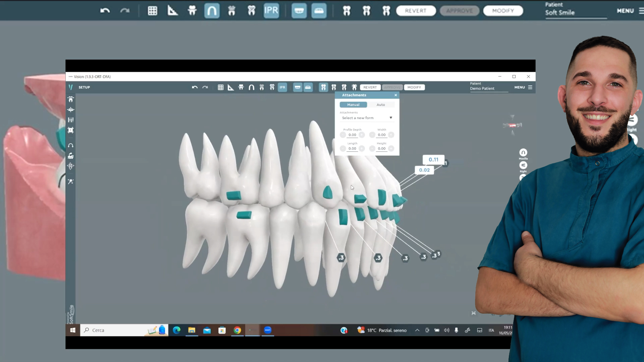Open the arch form tool in Vision toolbar
The width and height of the screenshot is (644, 362).
point(251,87)
